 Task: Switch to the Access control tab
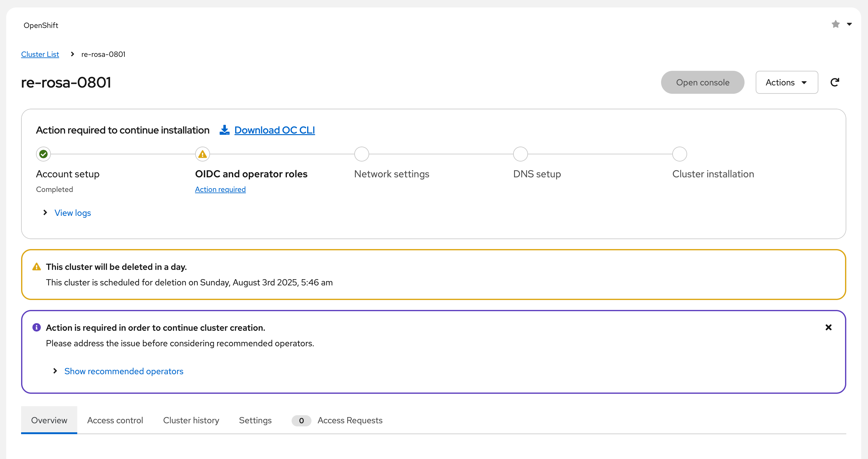[x=115, y=420]
